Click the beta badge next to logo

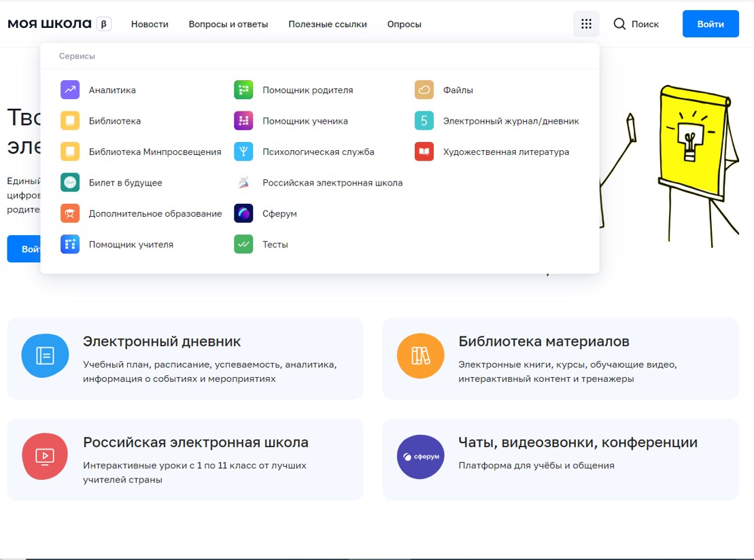tap(104, 24)
